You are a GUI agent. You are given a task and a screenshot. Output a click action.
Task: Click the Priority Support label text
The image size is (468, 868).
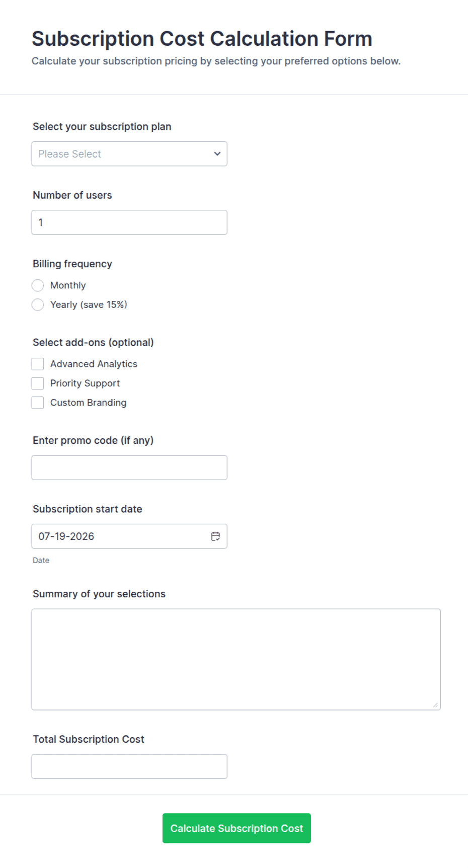click(x=85, y=383)
